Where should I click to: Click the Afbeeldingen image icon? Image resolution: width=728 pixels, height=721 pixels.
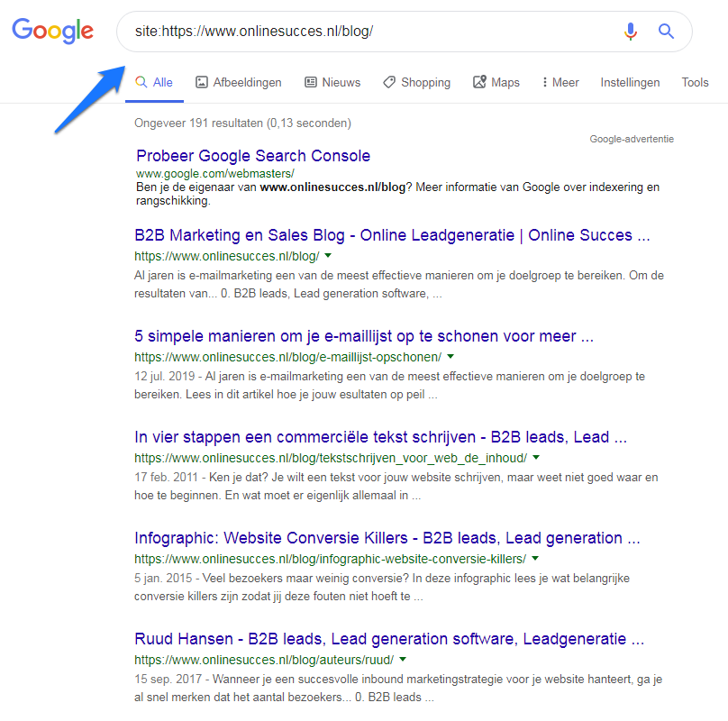coord(202,82)
